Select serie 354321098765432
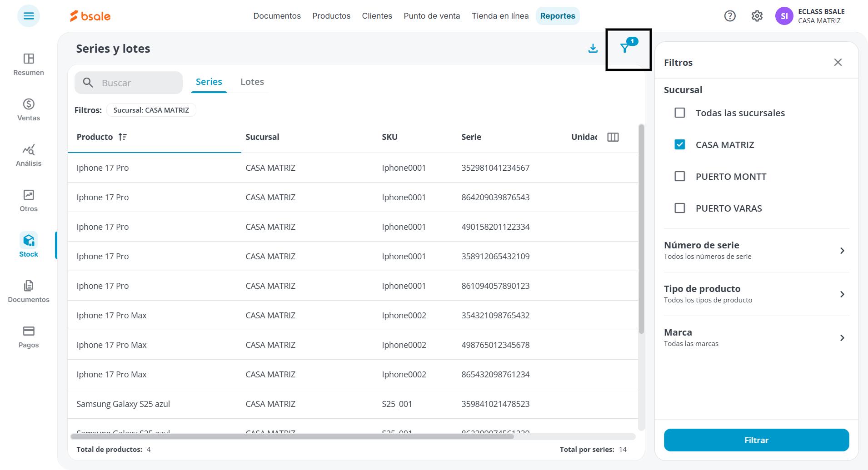This screenshot has width=868, height=470. [495, 315]
